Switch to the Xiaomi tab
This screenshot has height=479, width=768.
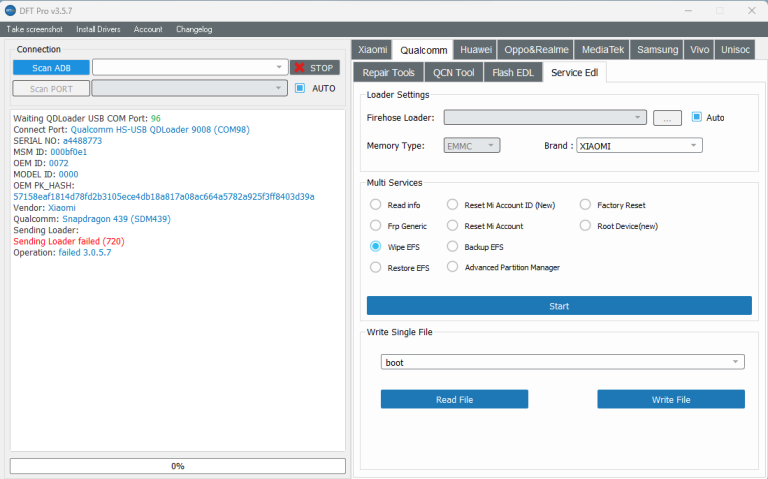pos(372,49)
